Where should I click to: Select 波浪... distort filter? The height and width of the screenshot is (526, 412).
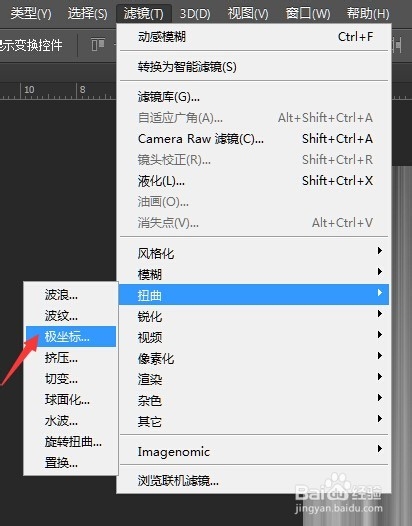click(x=71, y=295)
